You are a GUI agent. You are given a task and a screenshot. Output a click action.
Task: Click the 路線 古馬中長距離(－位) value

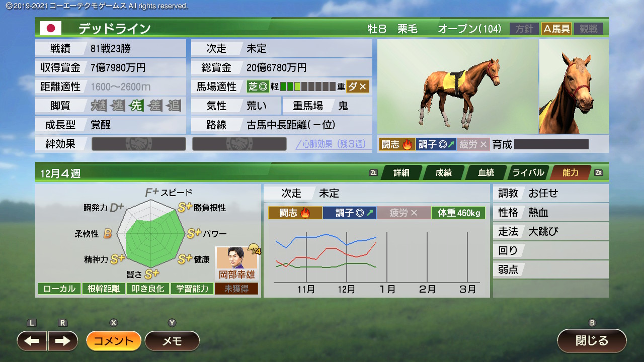pos(291,125)
